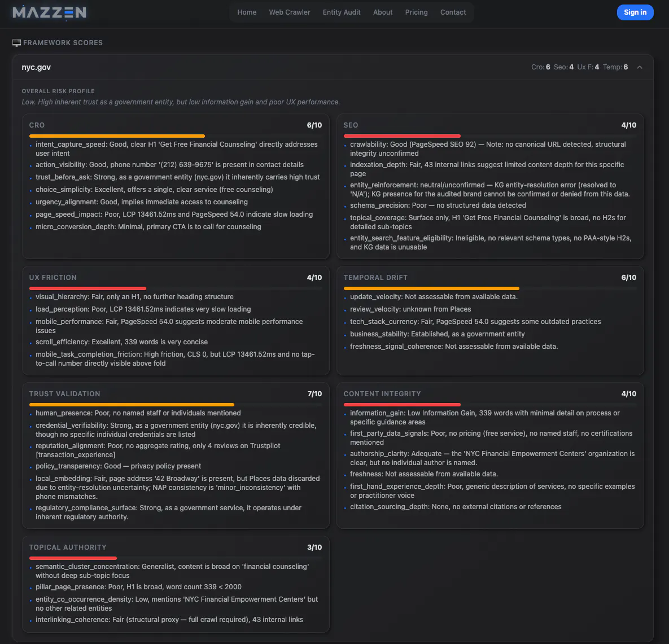Click the CRO score progress bar
The height and width of the screenshot is (644, 669).
pos(176,136)
